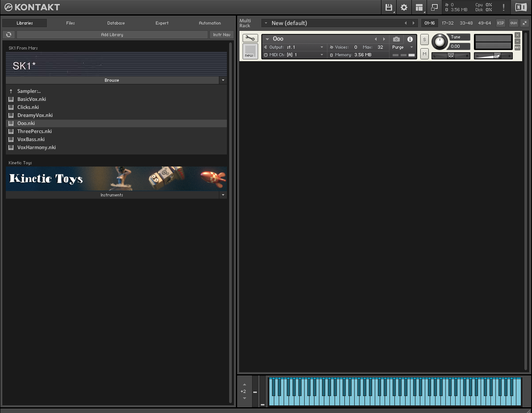The height and width of the screenshot is (413, 532).
Task: Click the piano icon beside BasicVox.nki
Action: tap(11, 99)
